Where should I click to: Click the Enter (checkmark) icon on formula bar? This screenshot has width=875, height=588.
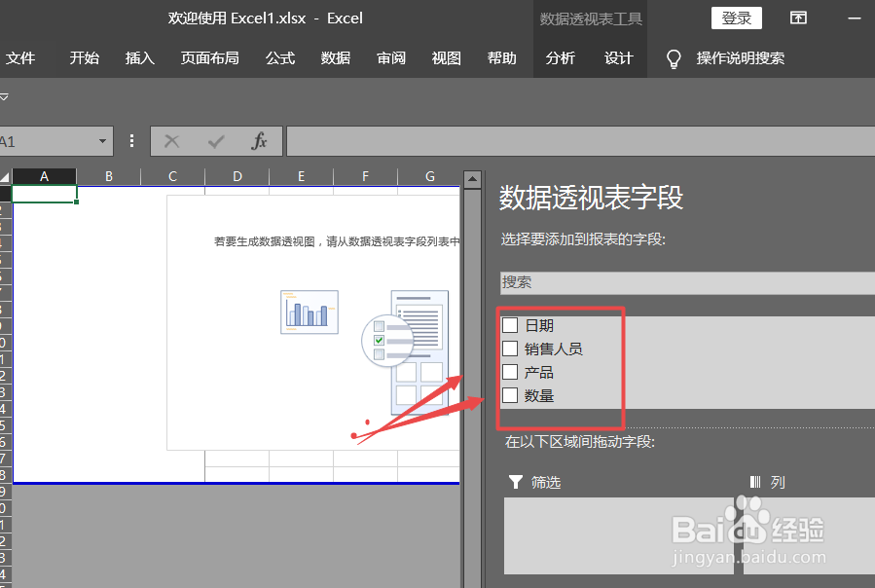[x=216, y=141]
